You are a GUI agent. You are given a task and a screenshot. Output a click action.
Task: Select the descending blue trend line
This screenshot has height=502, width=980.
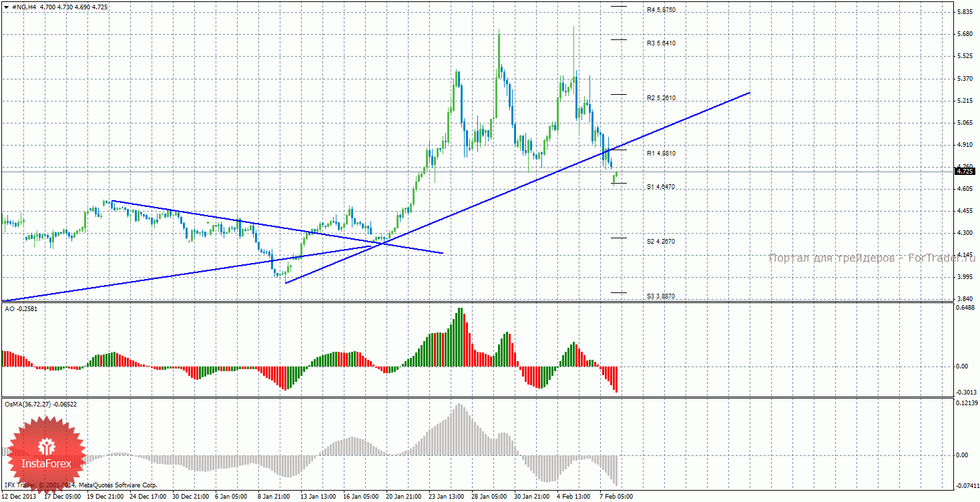coord(277,227)
